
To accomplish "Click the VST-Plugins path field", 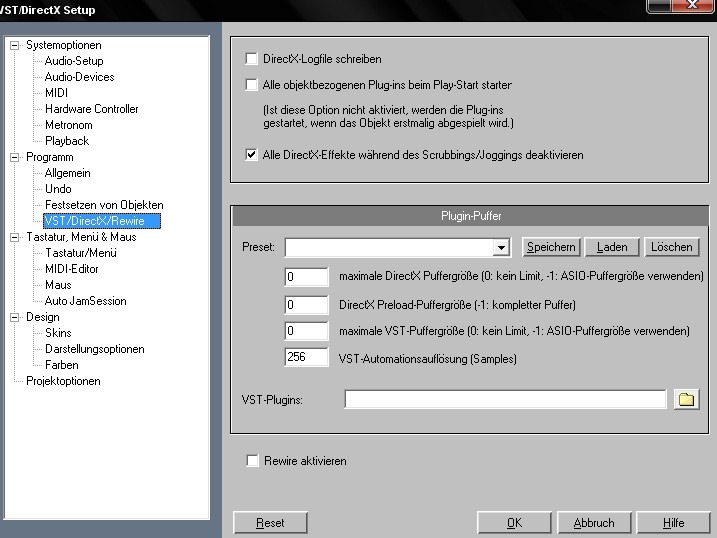I will 505,400.
